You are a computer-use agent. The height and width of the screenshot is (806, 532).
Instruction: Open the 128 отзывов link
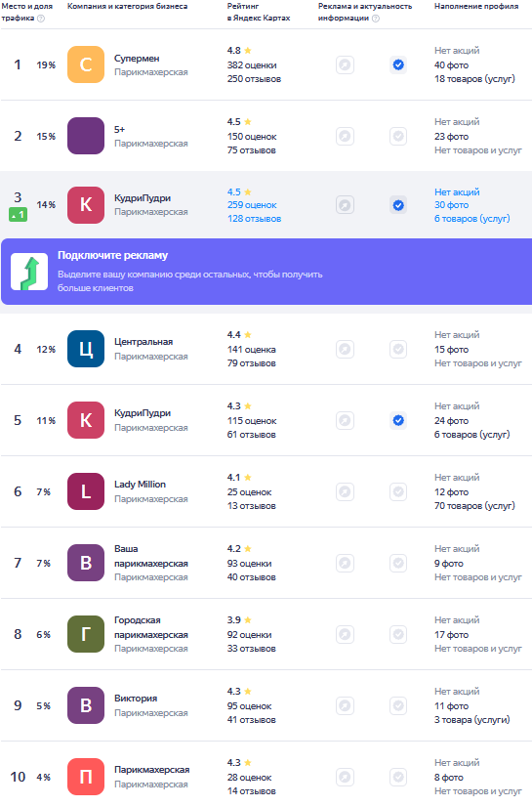pos(254,219)
